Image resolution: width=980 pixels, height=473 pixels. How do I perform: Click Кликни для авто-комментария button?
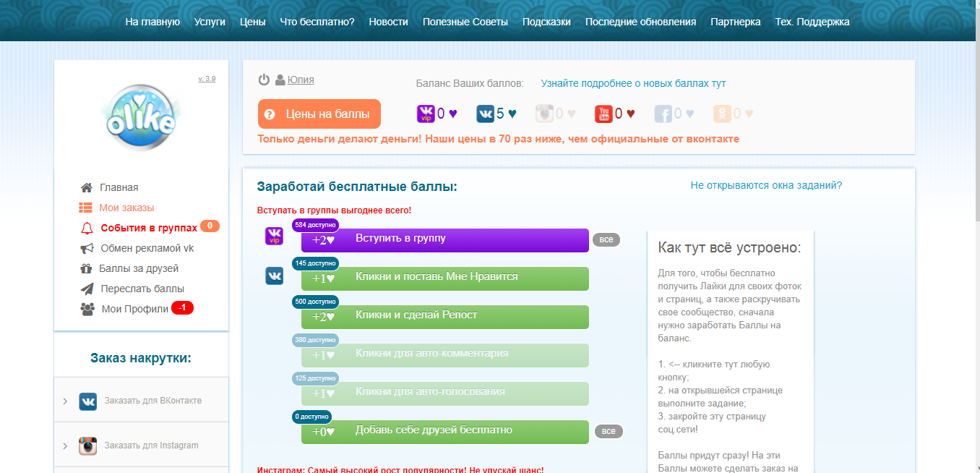coord(445,355)
